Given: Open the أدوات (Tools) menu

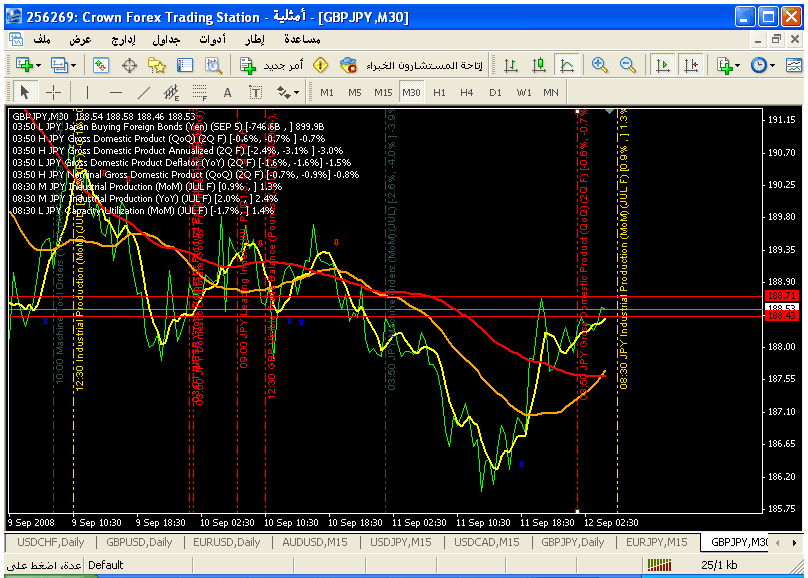Looking at the screenshot, I should point(212,39).
